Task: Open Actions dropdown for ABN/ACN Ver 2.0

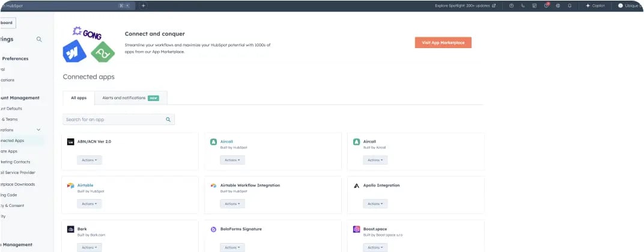Action: [x=89, y=160]
